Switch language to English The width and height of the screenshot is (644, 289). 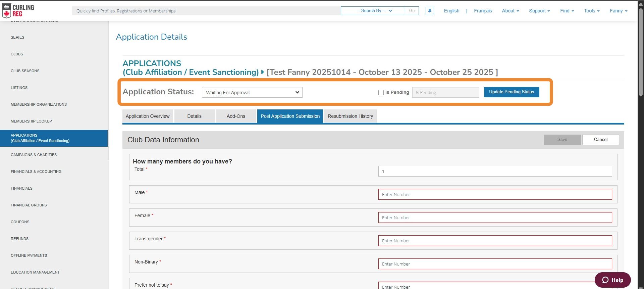[451, 11]
